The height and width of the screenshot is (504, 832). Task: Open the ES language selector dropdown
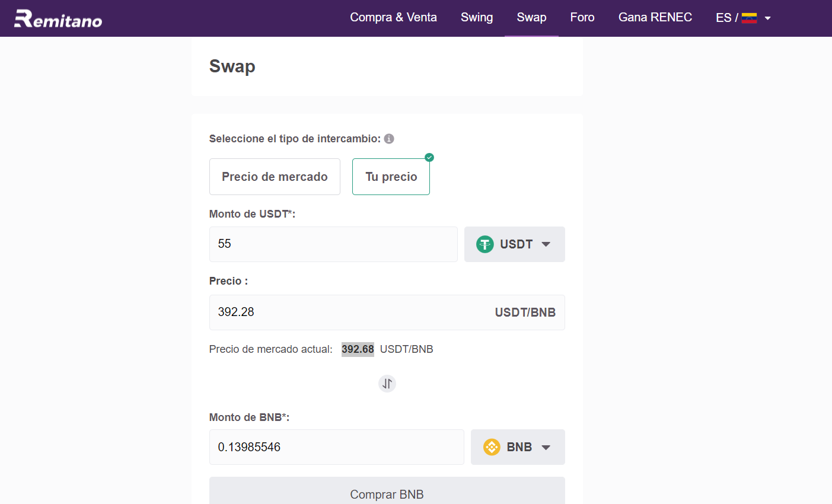click(767, 18)
